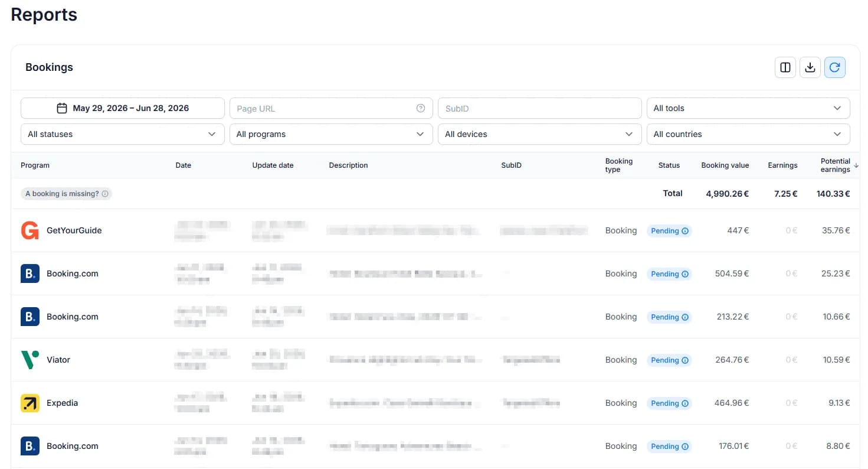The height and width of the screenshot is (469, 868).
Task: Focus the SubID filter input
Action: tap(539, 108)
